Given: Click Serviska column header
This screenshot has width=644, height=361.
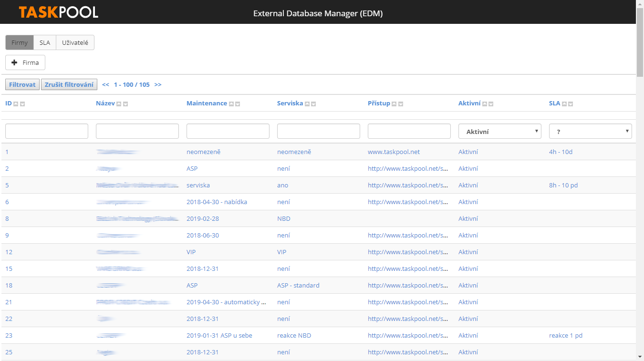Looking at the screenshot, I should pyautogui.click(x=290, y=103).
